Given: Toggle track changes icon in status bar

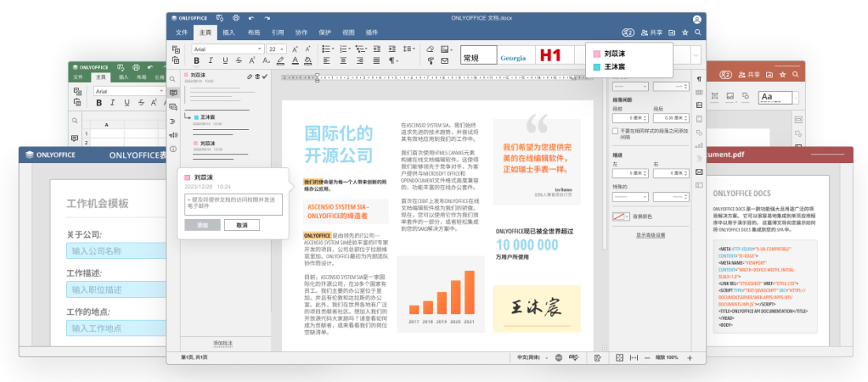Looking at the screenshot, I should pos(598,358).
